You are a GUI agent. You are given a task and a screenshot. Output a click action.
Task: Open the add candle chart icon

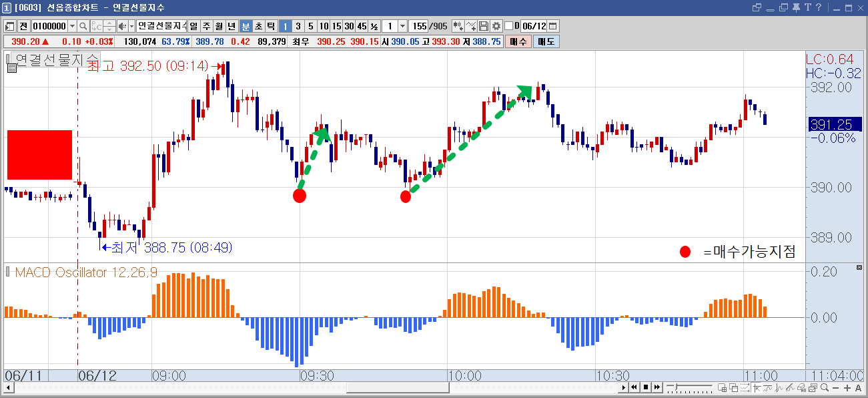point(458,26)
